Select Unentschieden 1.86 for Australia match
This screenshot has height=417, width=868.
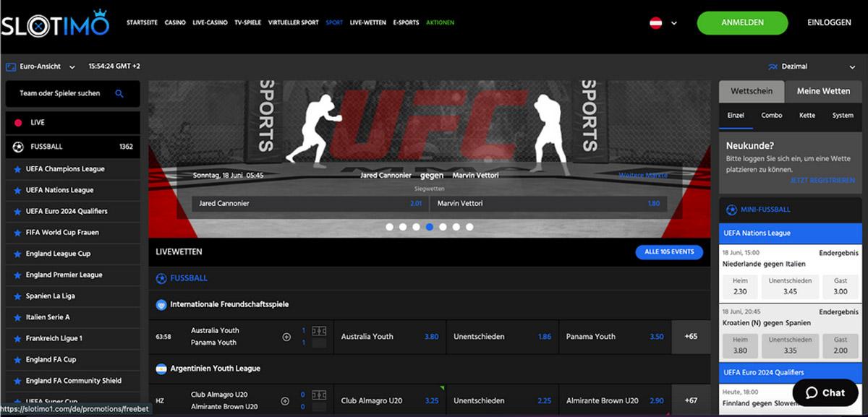502,337
